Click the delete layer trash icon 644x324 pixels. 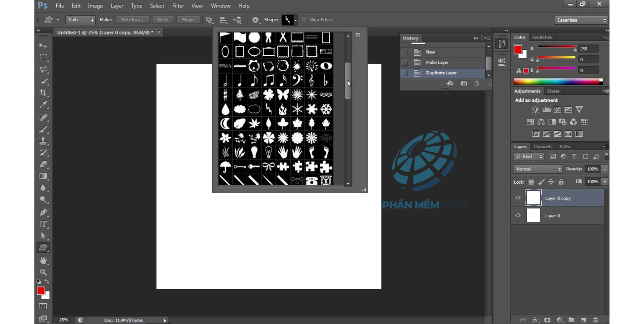pos(595,320)
